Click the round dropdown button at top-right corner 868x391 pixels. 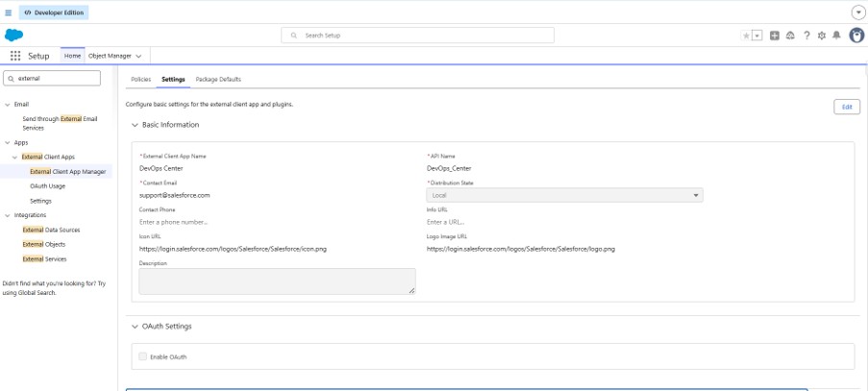(x=857, y=12)
